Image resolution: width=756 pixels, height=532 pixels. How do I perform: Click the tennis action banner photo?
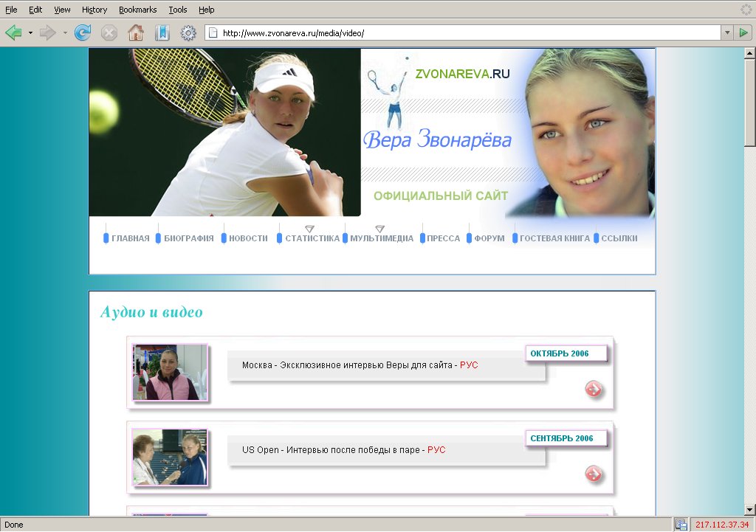[224, 132]
